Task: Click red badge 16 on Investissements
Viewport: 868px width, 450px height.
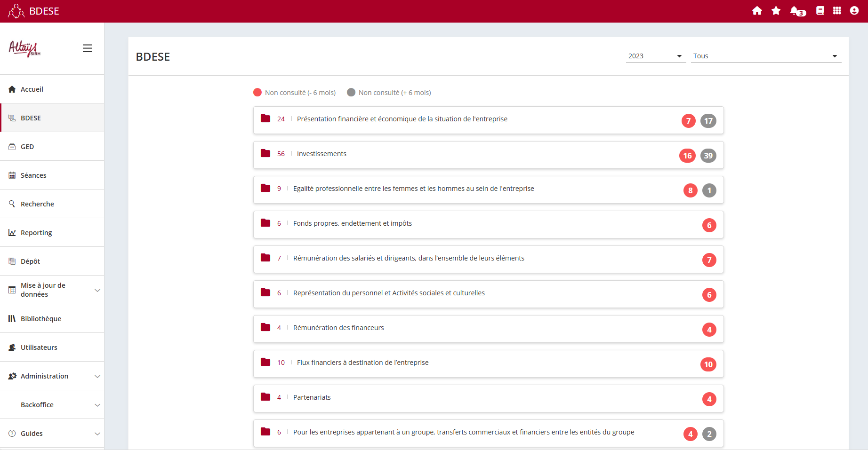Action: [687, 156]
